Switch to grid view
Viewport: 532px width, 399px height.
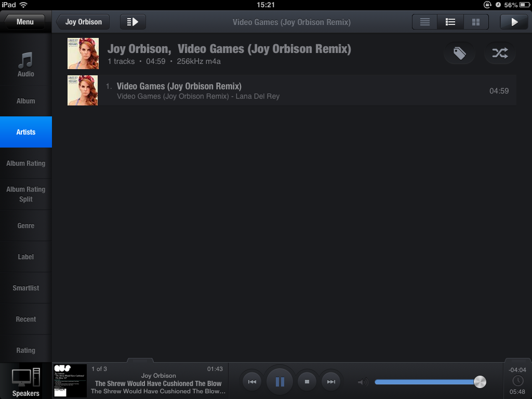[476, 22]
